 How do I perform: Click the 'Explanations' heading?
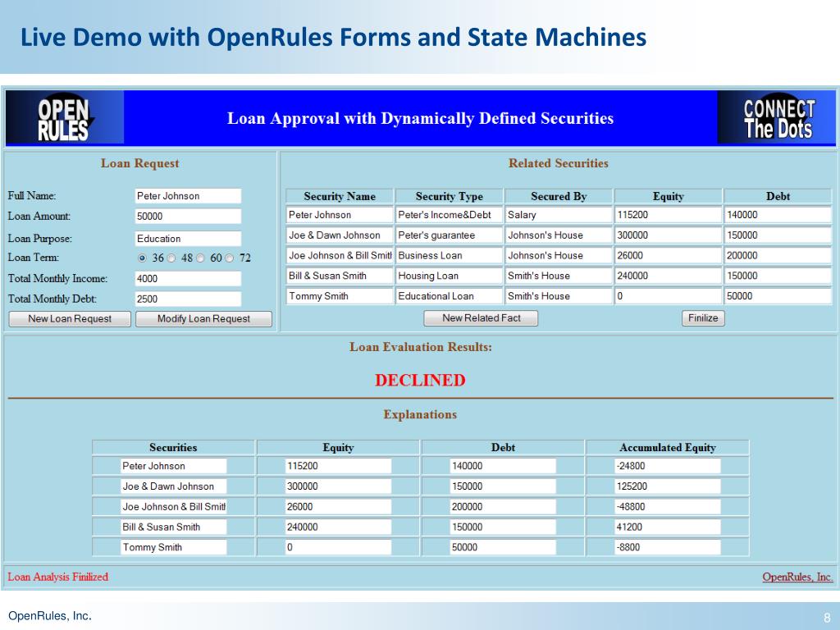420,414
